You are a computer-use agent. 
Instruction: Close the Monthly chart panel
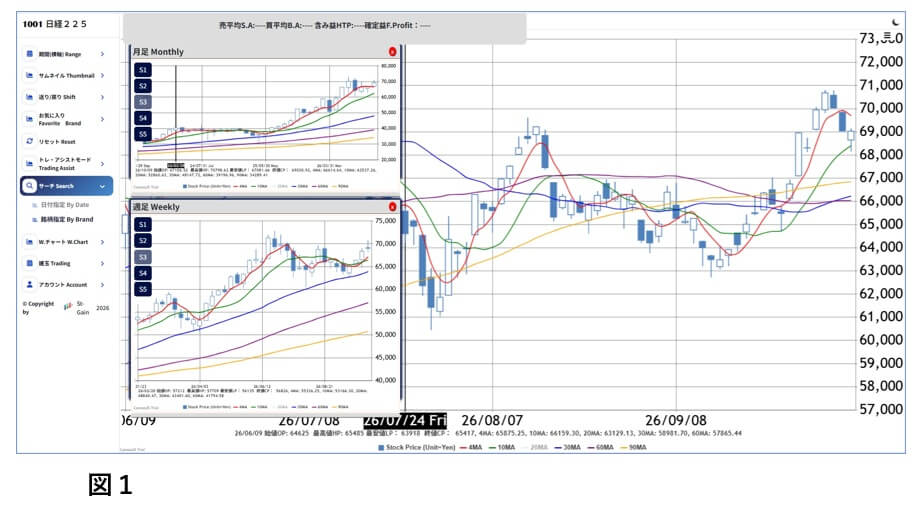[392, 51]
